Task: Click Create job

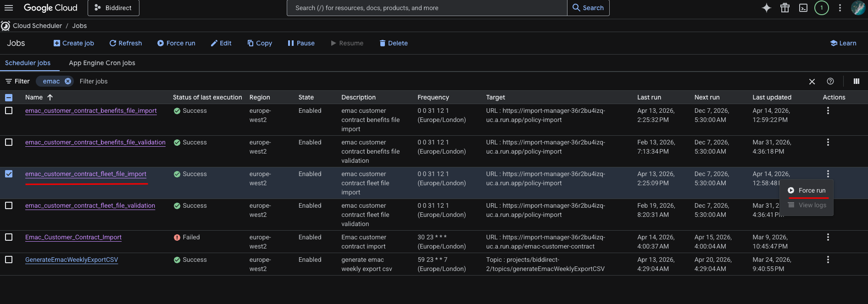Action: (74, 43)
